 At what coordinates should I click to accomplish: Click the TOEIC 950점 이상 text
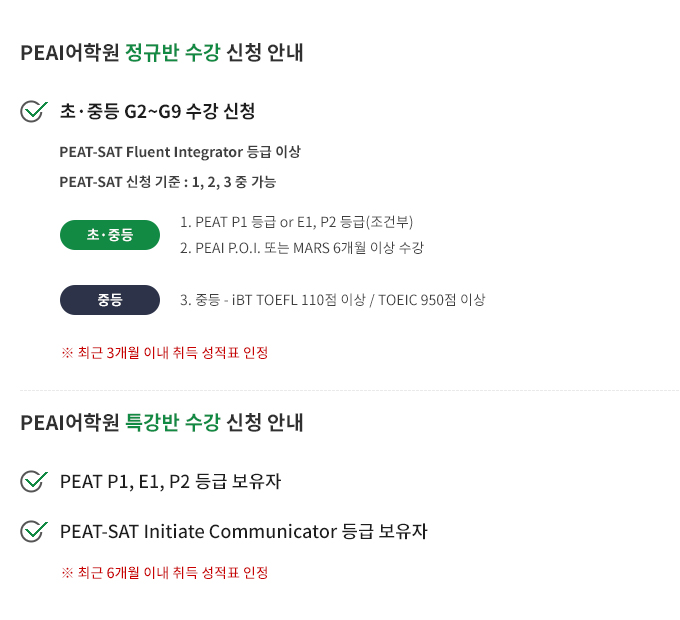[x=432, y=300]
